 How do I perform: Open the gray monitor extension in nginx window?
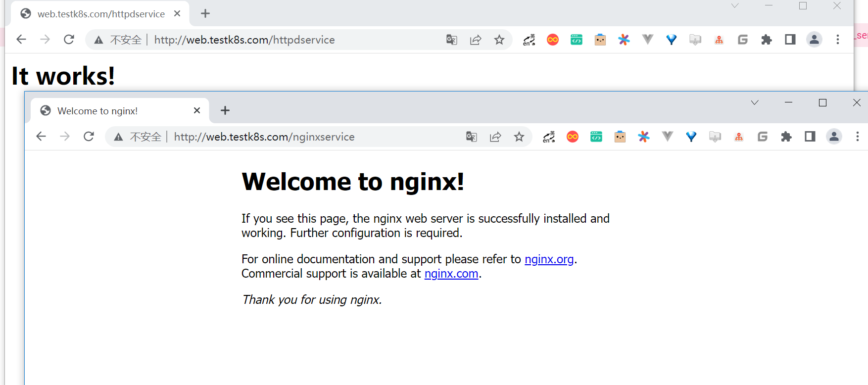(715, 137)
